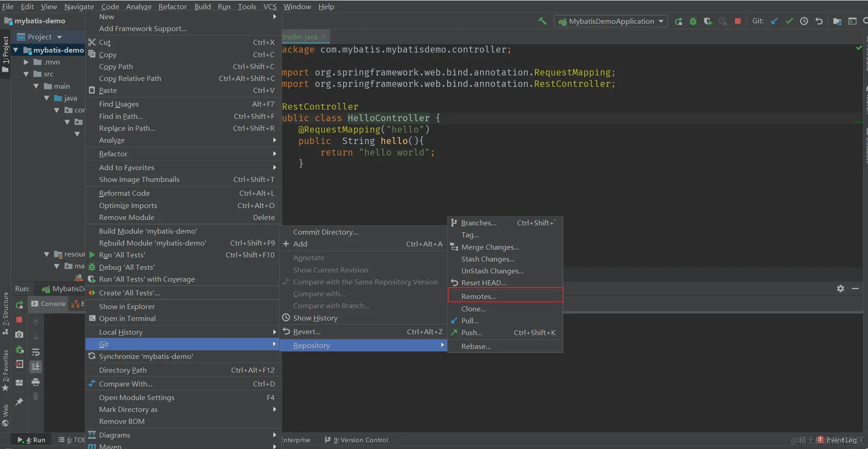
Task: Select Remotes... in the Repository submenu
Action: tap(505, 296)
